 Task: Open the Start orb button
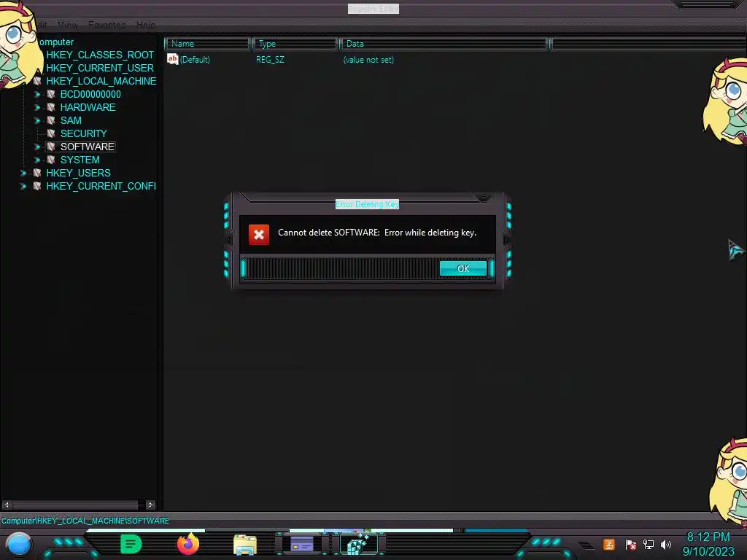click(18, 544)
